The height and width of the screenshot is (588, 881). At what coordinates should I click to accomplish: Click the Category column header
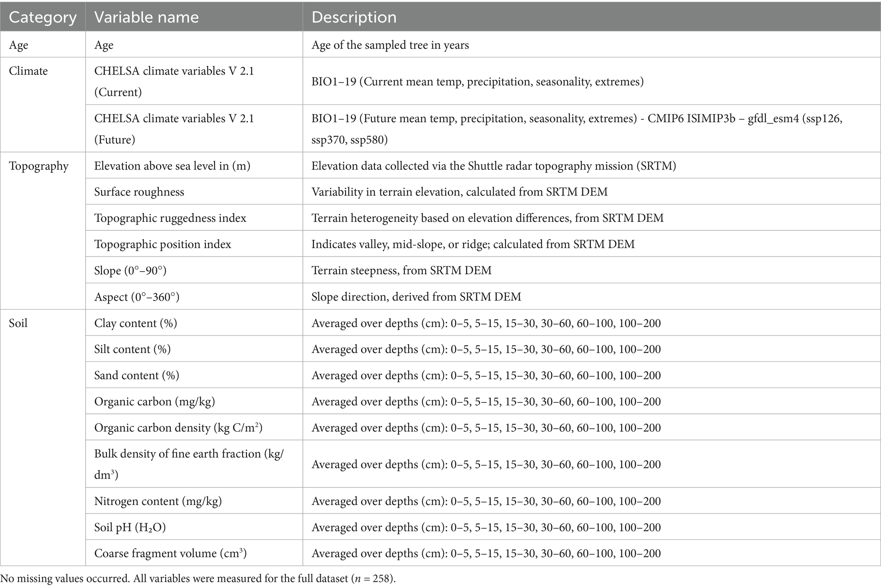[43, 17]
